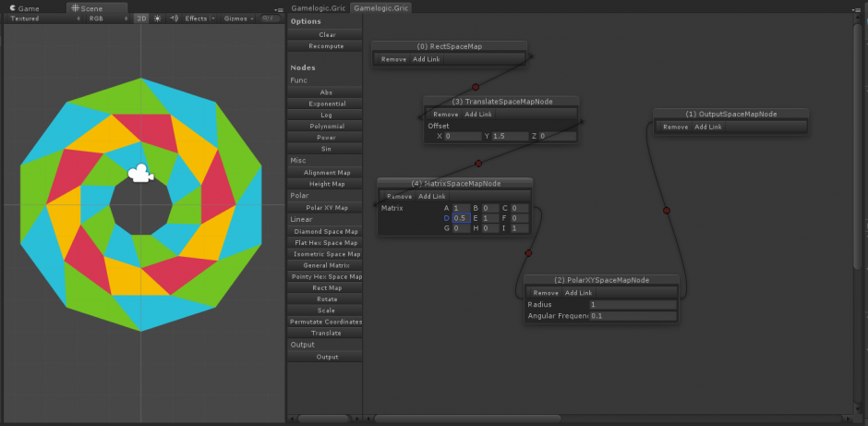Open the Effects dropdown arrow
The width and height of the screenshot is (868, 426).
click(213, 18)
